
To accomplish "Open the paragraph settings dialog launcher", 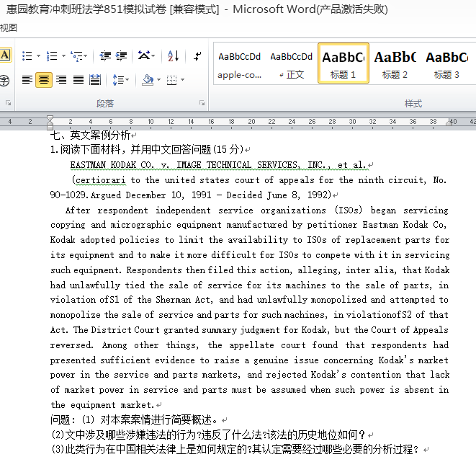I will coord(202,103).
